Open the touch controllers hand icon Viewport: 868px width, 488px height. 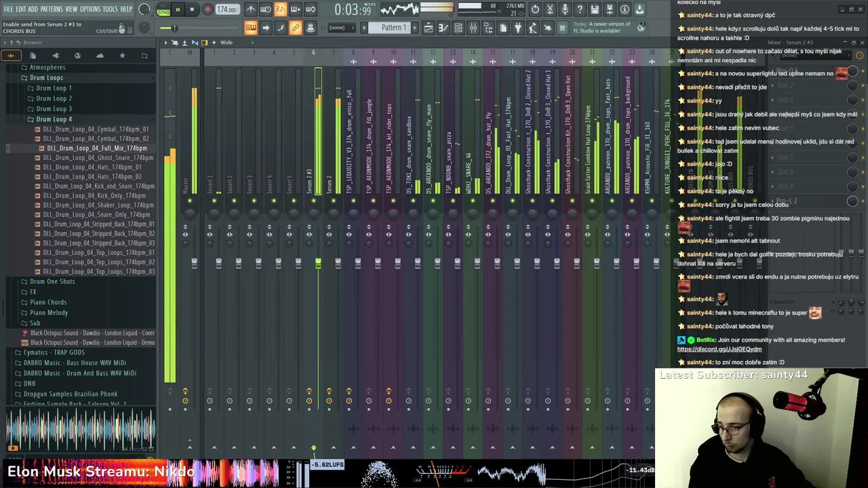[548, 28]
